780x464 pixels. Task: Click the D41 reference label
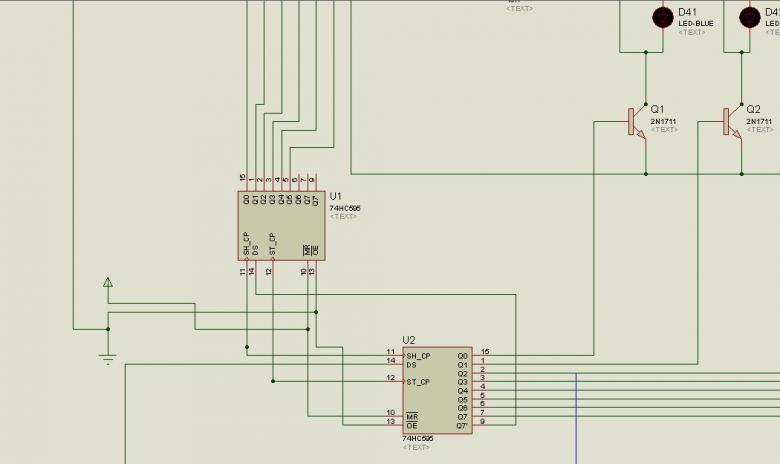coord(687,12)
